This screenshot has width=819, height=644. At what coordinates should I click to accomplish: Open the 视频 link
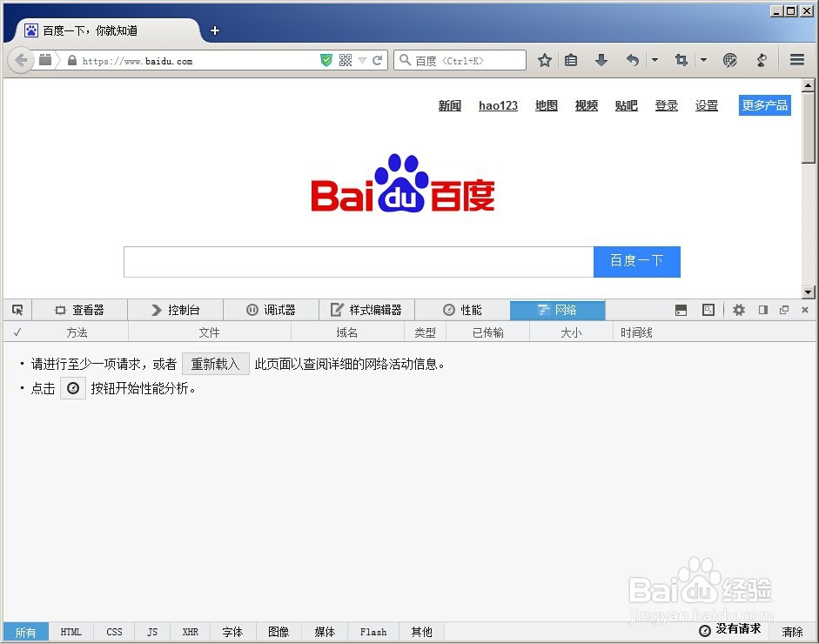pos(586,105)
